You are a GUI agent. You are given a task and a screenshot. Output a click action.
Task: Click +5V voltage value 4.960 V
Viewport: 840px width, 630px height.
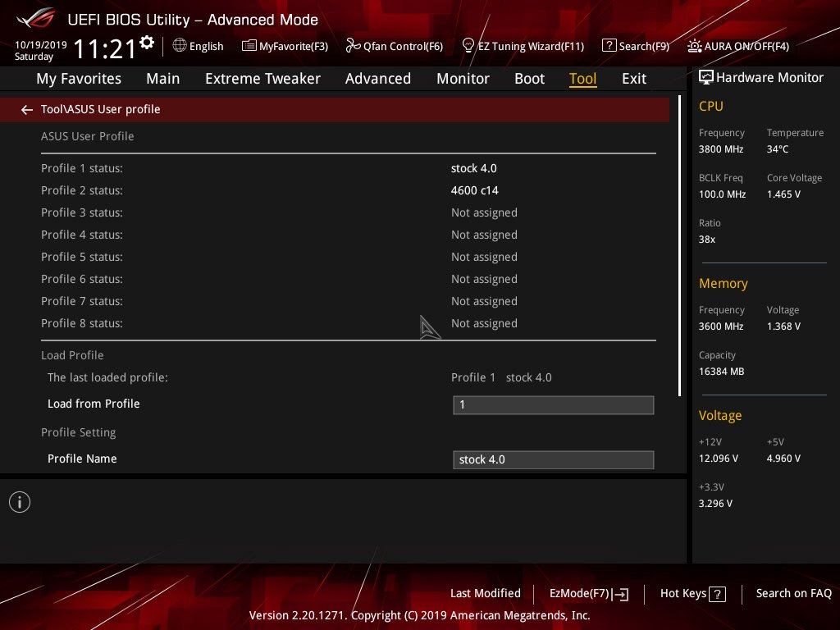[x=783, y=458]
